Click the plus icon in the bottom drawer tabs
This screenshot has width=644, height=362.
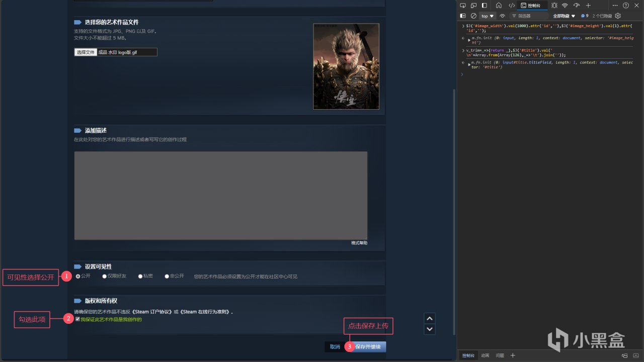tap(513, 355)
